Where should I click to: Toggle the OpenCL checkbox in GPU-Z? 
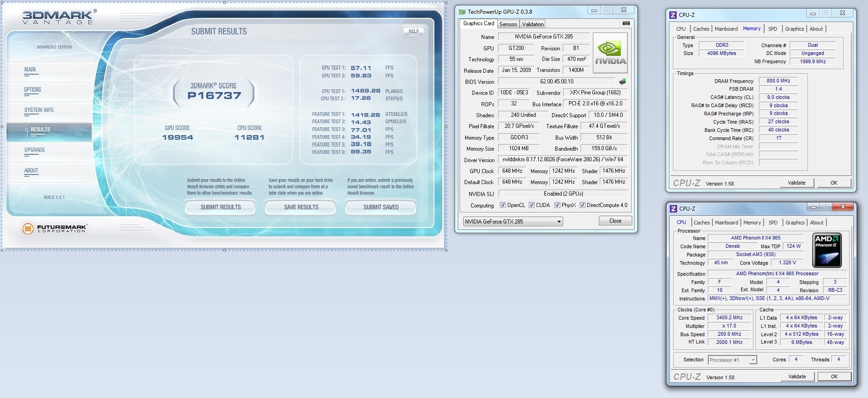(x=503, y=205)
